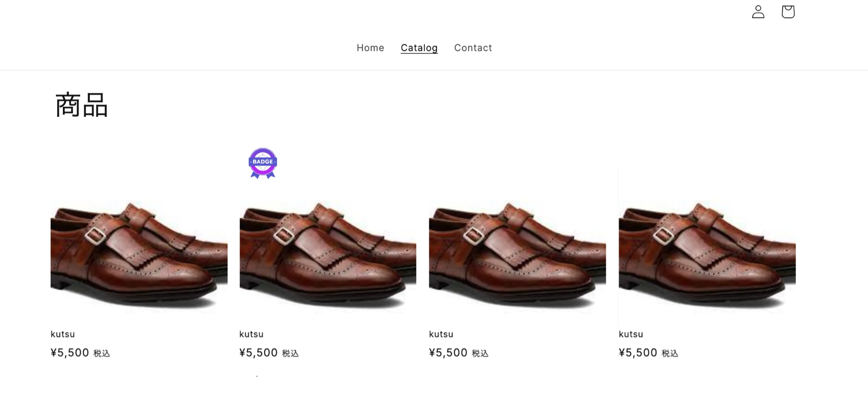Image resolution: width=868 pixels, height=394 pixels.
Task: Click the third product's ¥5,500 price
Action: click(448, 352)
